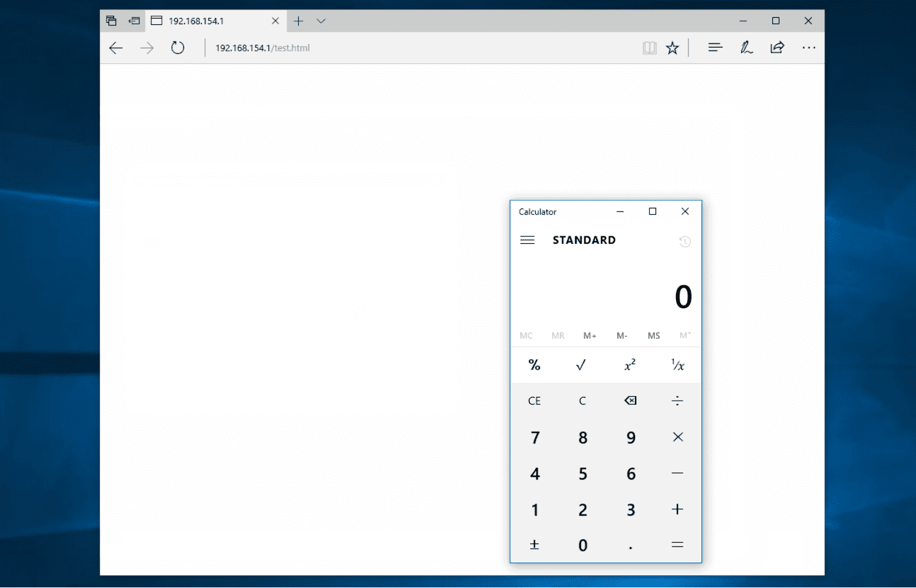Click the Add notes pen icon
The image size is (916, 588).
[x=746, y=48]
